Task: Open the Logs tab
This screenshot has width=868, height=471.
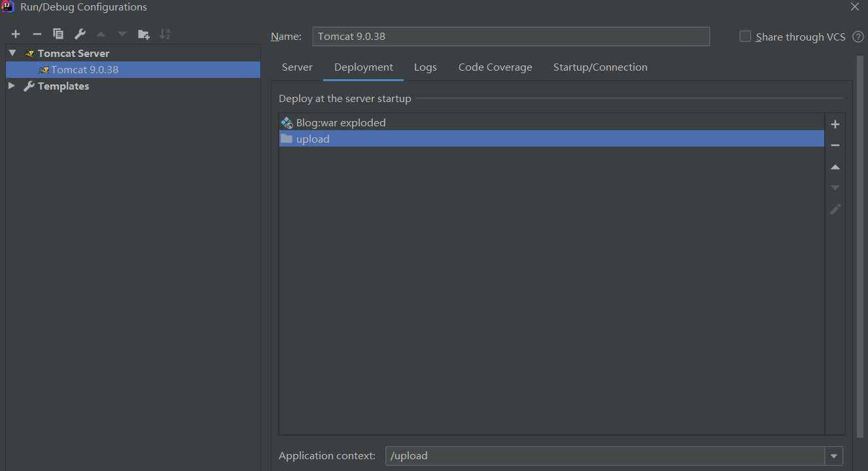Action: tap(425, 67)
